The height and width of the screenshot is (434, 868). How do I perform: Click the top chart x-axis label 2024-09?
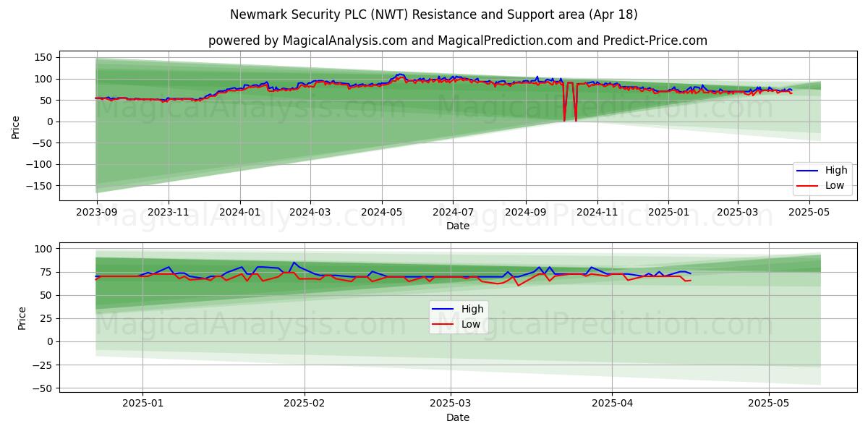(525, 212)
